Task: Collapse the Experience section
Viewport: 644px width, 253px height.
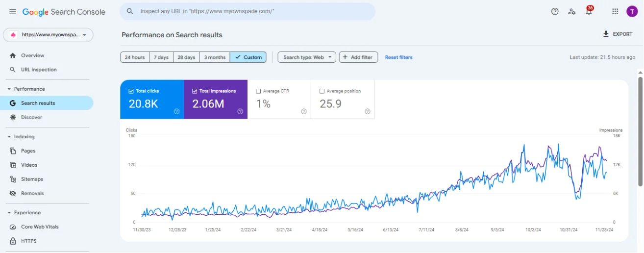Action: tap(9, 213)
